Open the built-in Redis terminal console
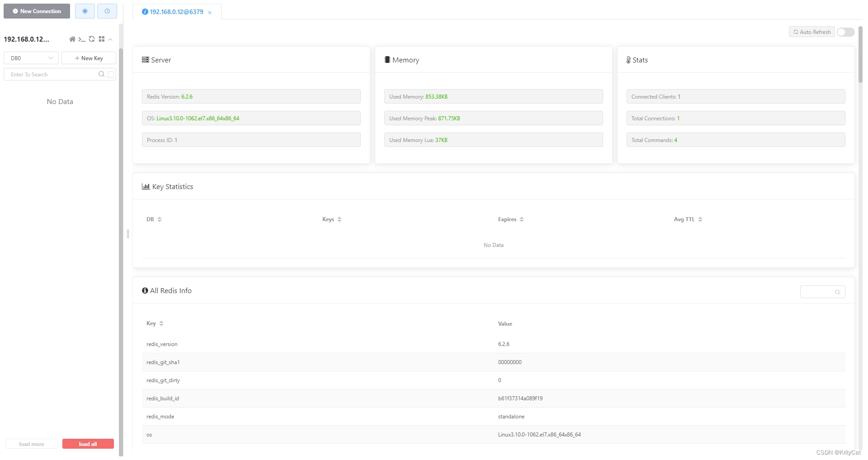 82,39
